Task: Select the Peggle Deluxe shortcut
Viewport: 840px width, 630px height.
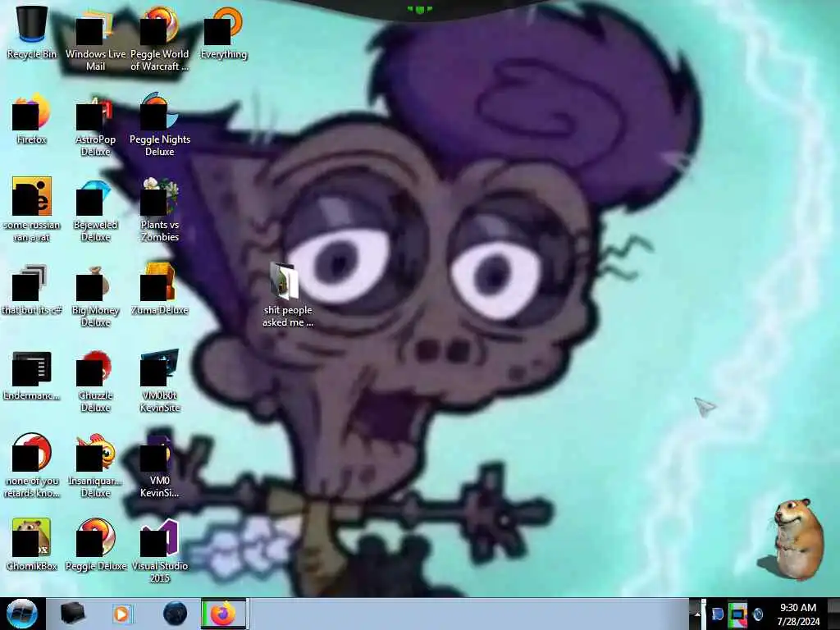Action: point(95,545)
